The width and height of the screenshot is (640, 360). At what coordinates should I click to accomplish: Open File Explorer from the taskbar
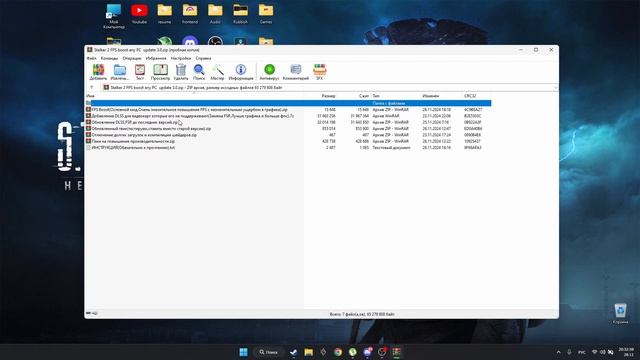click(308, 352)
